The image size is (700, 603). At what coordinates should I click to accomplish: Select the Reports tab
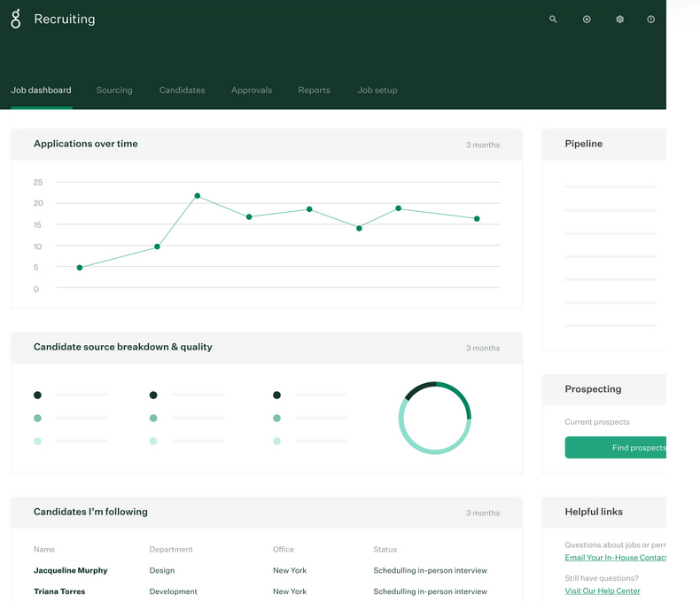point(315,90)
